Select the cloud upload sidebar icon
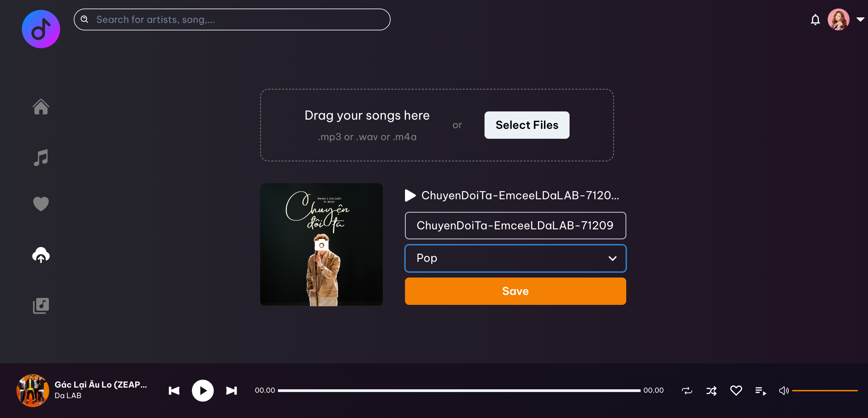Viewport: 868px width, 418px height. click(x=41, y=255)
